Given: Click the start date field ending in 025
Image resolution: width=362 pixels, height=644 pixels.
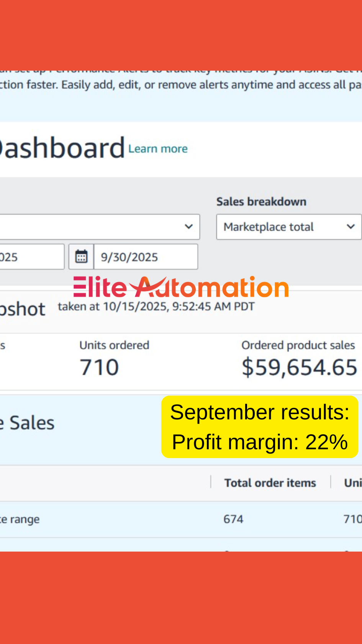Looking at the screenshot, I should pos(31,256).
